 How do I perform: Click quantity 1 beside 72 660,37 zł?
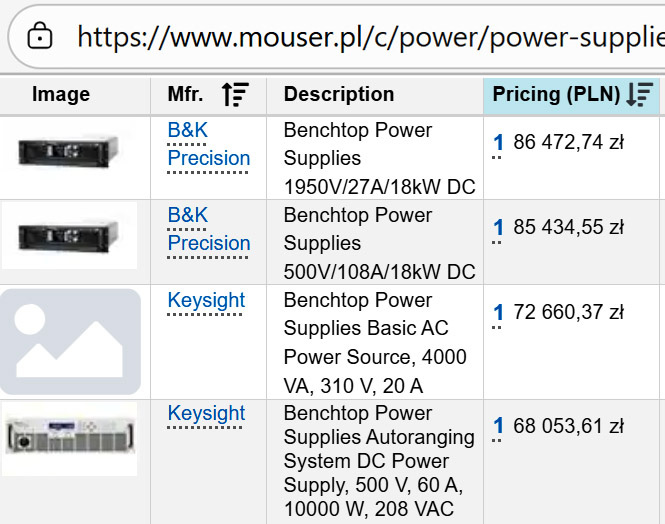coord(498,313)
